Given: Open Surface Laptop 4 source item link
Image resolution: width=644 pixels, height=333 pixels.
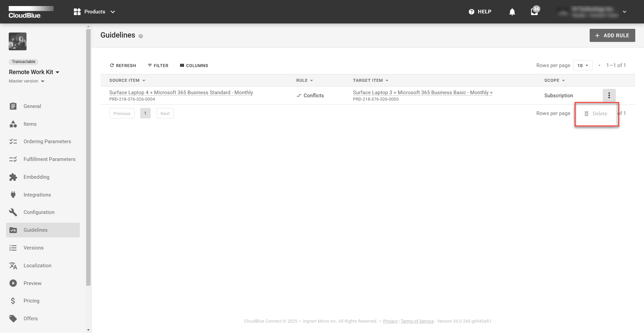Looking at the screenshot, I should coord(181,93).
